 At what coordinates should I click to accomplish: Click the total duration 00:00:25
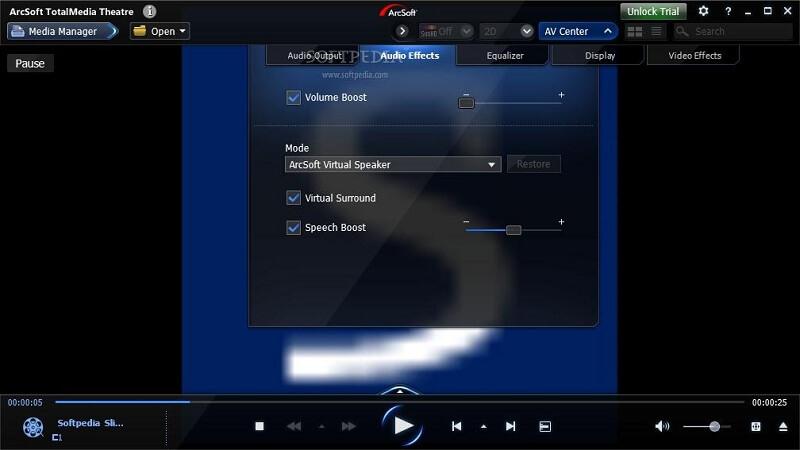click(769, 403)
